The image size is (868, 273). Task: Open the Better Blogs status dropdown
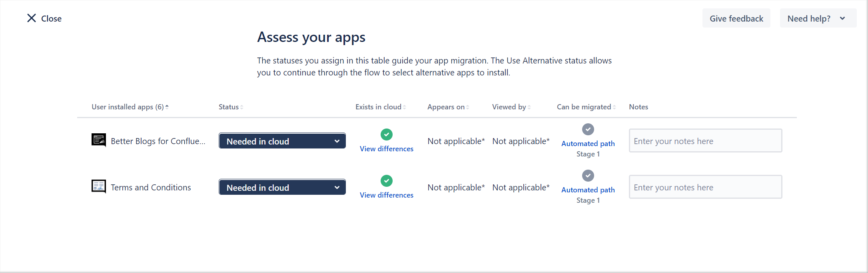282,141
